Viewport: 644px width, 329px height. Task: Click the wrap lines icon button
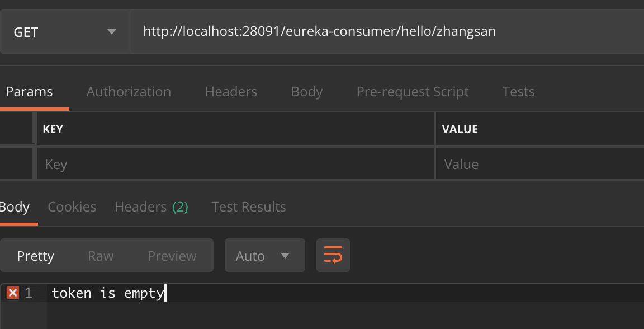pyautogui.click(x=333, y=256)
